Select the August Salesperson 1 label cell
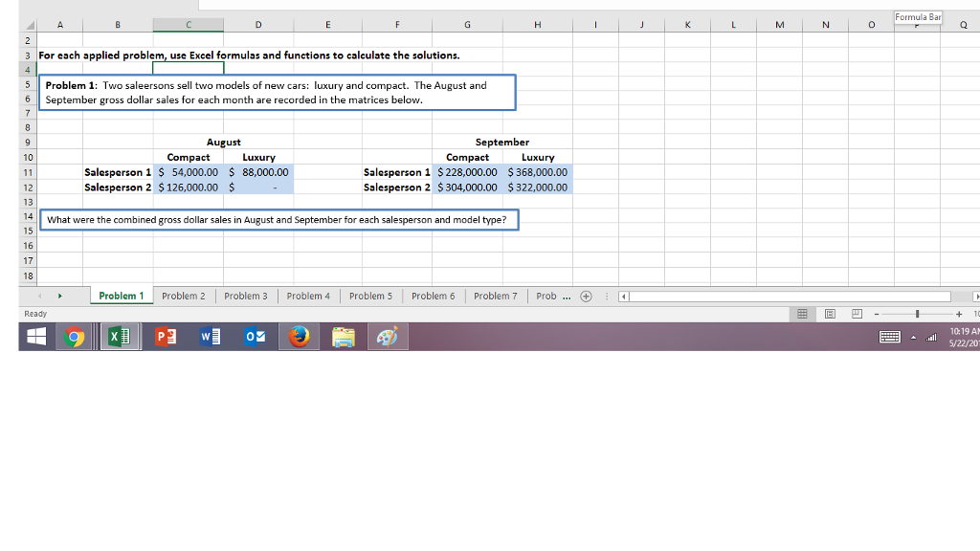 point(118,172)
